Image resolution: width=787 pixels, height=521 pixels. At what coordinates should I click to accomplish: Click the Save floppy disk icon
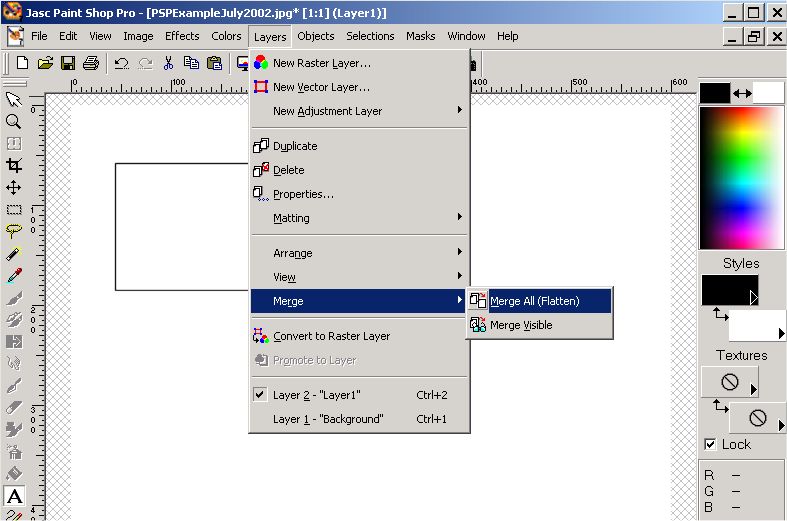tap(68, 63)
